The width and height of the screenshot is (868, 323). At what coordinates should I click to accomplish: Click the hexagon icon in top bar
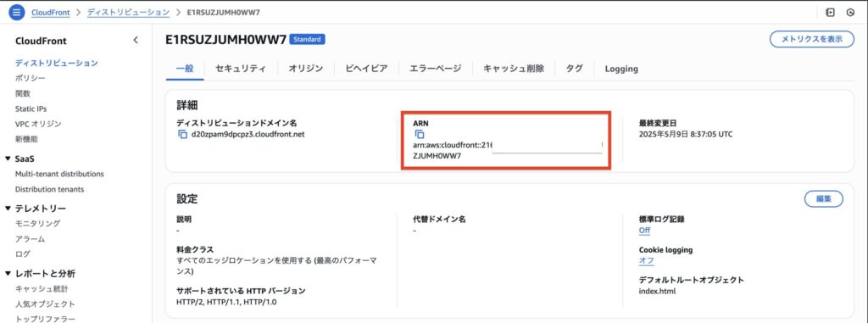pyautogui.click(x=850, y=12)
